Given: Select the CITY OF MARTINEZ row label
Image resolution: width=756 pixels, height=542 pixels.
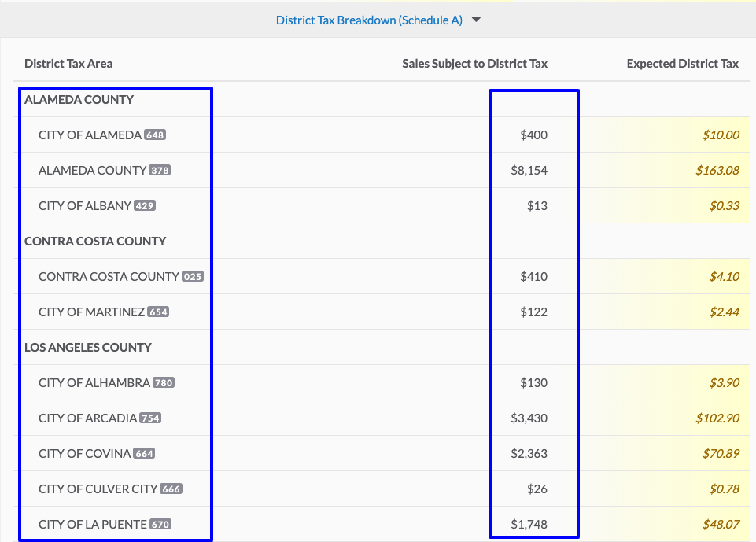Looking at the screenshot, I should [91, 312].
